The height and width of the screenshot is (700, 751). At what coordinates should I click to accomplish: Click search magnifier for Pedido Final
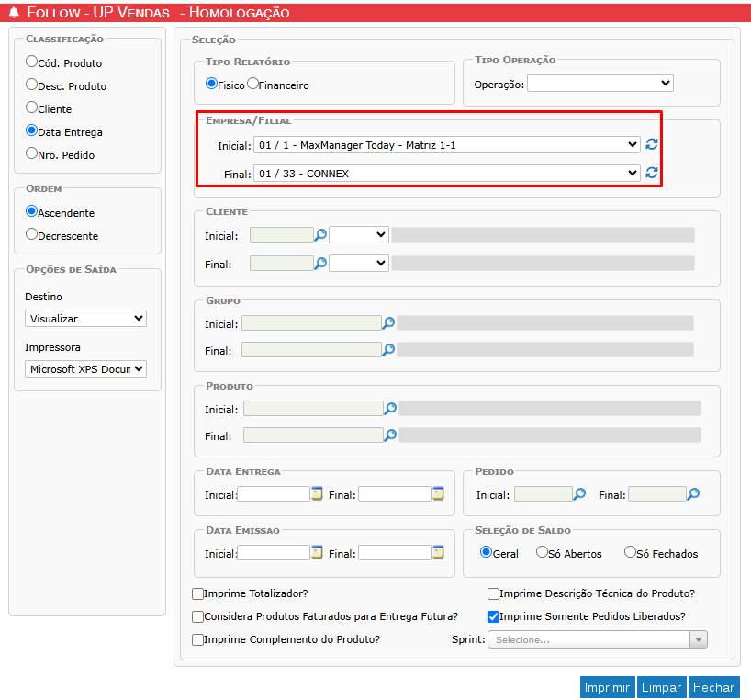click(x=693, y=494)
